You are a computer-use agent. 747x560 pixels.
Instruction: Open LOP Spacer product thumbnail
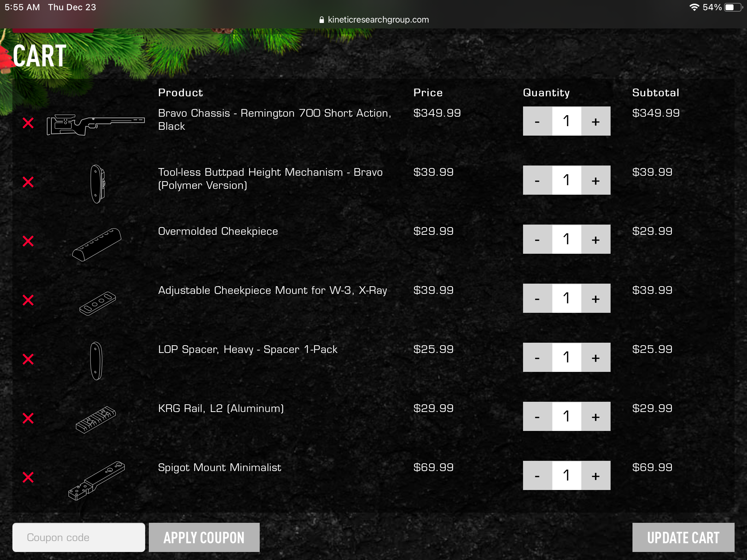[x=96, y=361]
